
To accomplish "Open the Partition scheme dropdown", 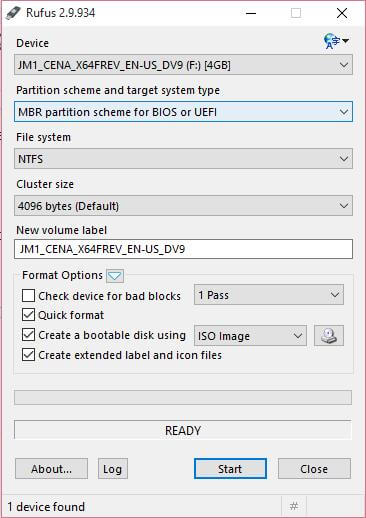I will click(x=183, y=112).
